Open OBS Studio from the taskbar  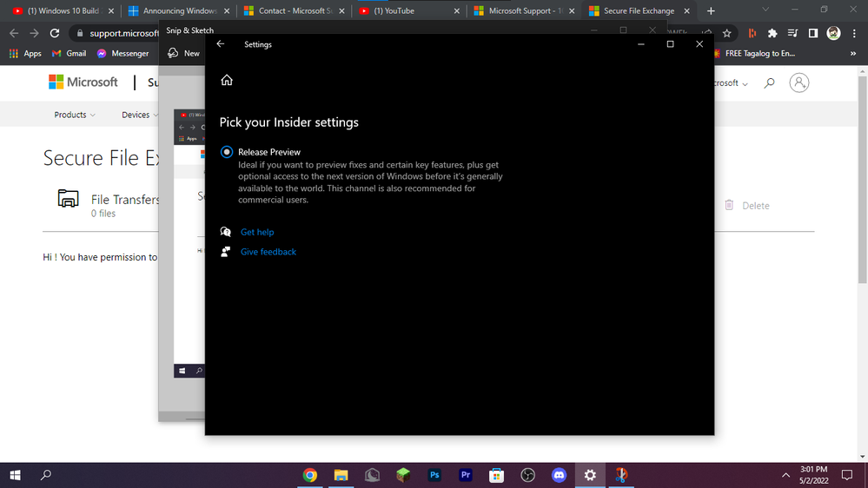click(527, 475)
